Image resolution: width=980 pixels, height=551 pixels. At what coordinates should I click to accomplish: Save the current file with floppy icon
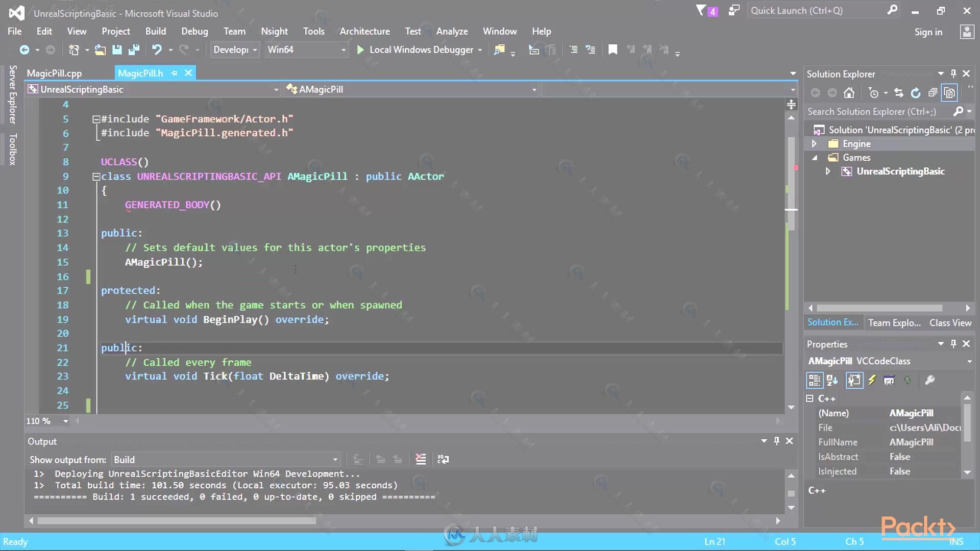click(117, 49)
